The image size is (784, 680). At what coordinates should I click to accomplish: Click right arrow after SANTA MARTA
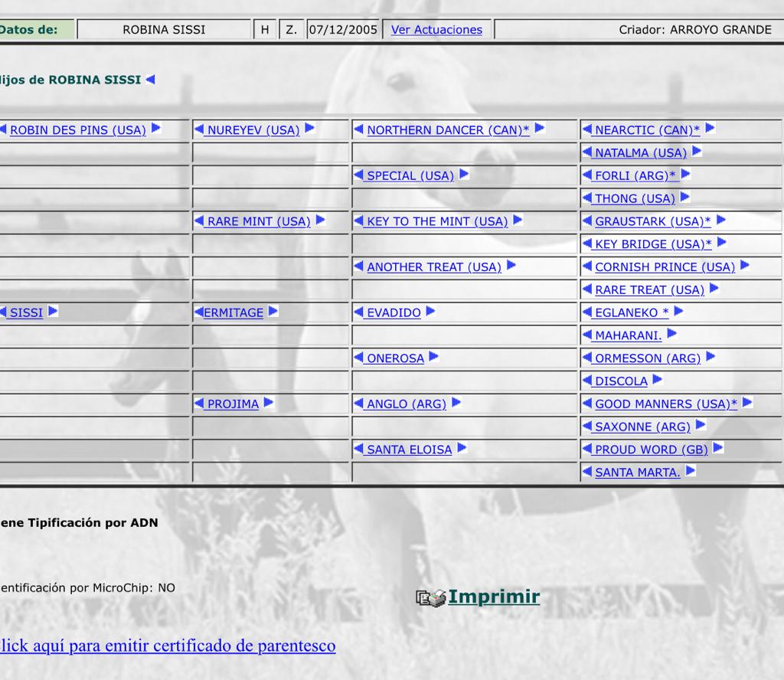[691, 472]
